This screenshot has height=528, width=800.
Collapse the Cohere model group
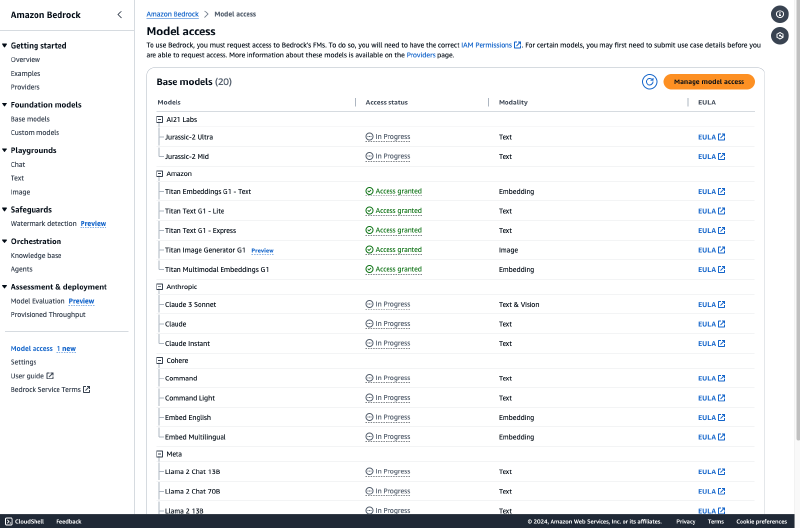(x=159, y=360)
